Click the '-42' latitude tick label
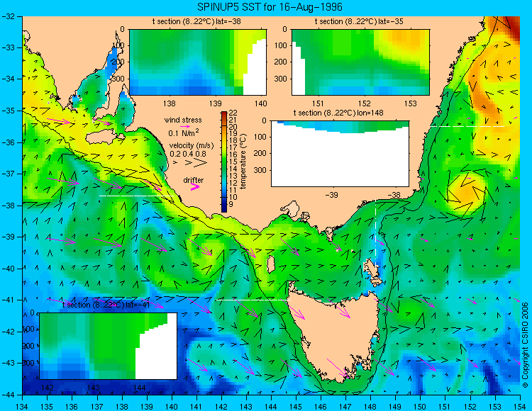Image resolution: width=532 pixels, height=411 pixels. [7, 332]
